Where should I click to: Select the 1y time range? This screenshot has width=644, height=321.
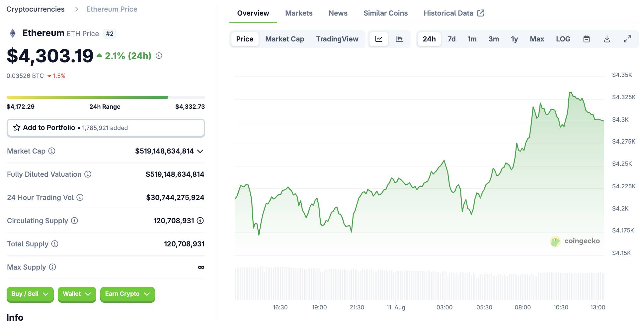coord(514,39)
